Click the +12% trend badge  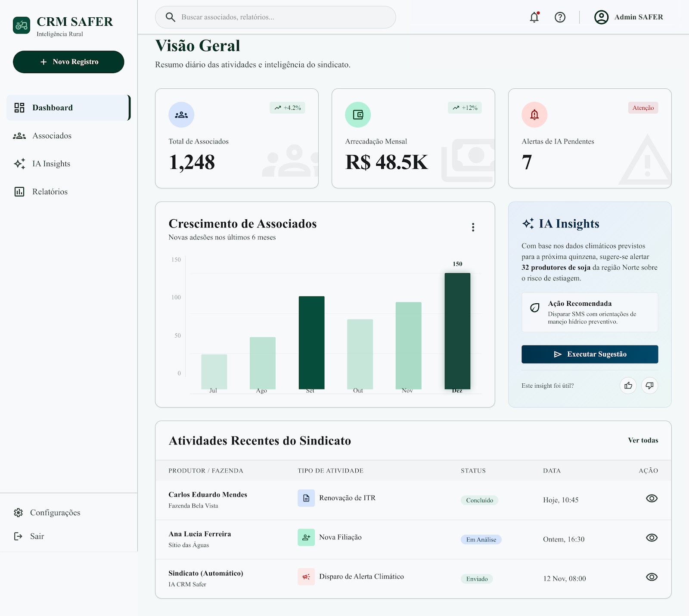(x=465, y=108)
